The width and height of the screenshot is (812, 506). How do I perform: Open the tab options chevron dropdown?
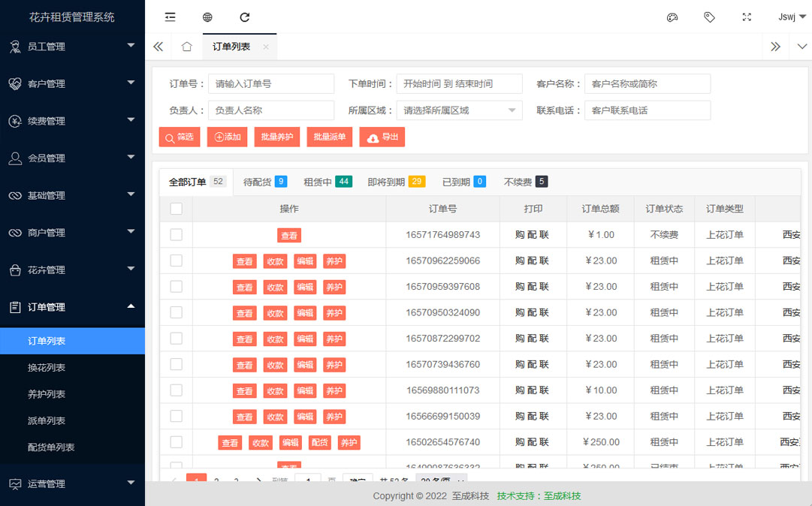coord(801,47)
